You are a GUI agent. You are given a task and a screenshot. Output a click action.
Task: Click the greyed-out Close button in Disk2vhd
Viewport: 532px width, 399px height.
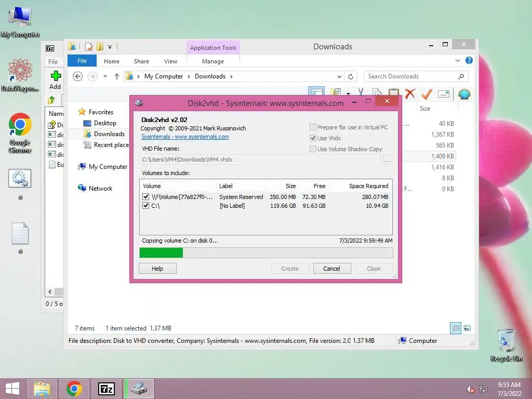click(374, 269)
